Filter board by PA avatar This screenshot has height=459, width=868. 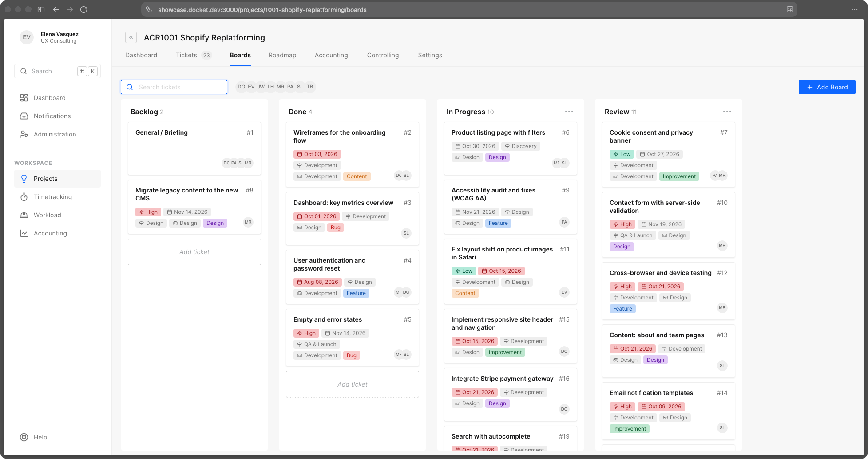click(290, 87)
